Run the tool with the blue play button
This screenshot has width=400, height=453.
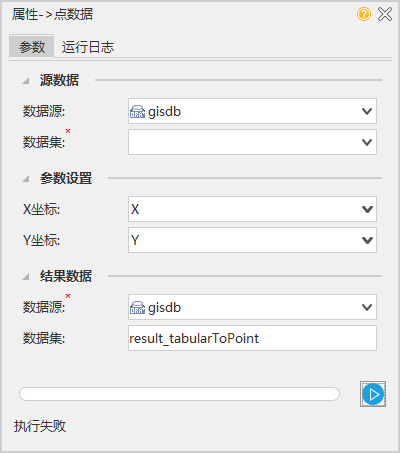point(373,394)
